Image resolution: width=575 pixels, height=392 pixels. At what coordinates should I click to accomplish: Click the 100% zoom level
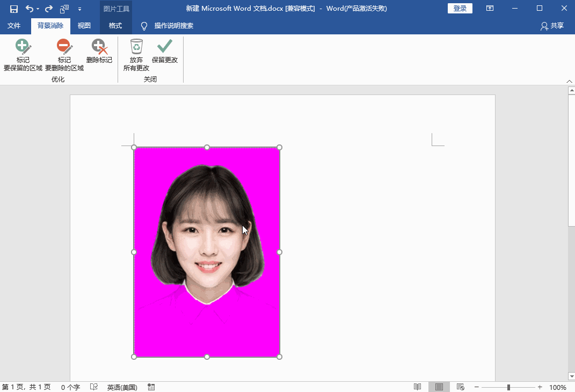(558, 387)
